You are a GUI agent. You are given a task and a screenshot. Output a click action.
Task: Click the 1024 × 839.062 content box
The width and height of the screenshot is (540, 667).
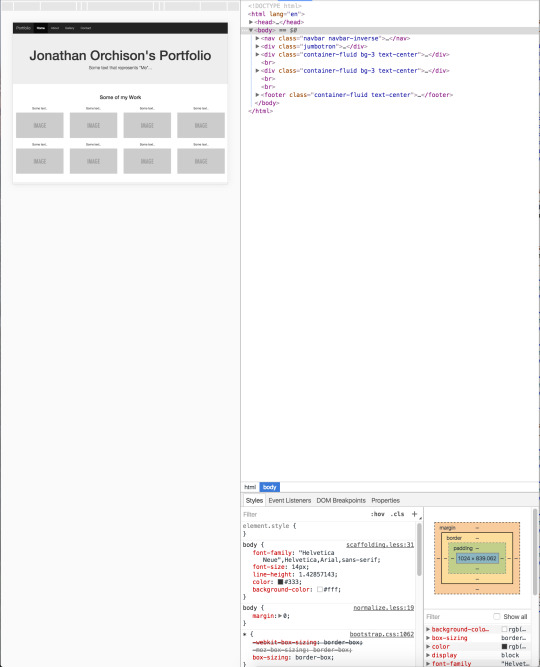[477, 558]
